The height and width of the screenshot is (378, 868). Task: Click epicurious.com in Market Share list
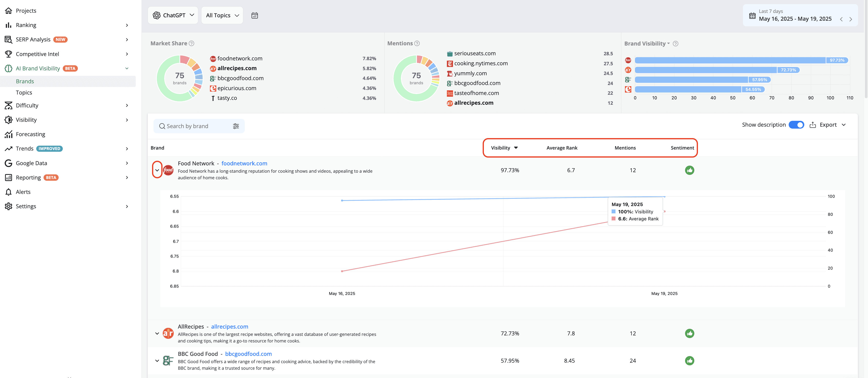pyautogui.click(x=236, y=88)
